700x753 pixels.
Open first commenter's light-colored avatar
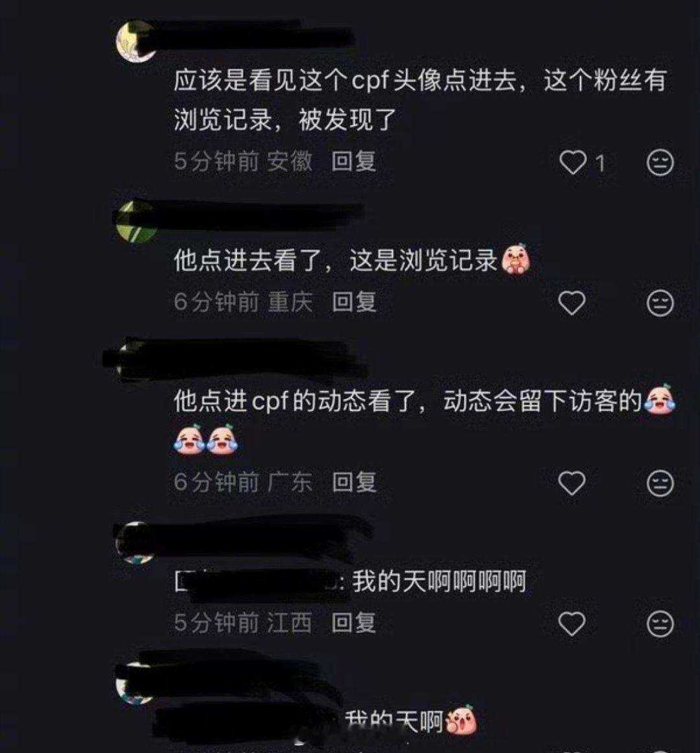[x=135, y=42]
